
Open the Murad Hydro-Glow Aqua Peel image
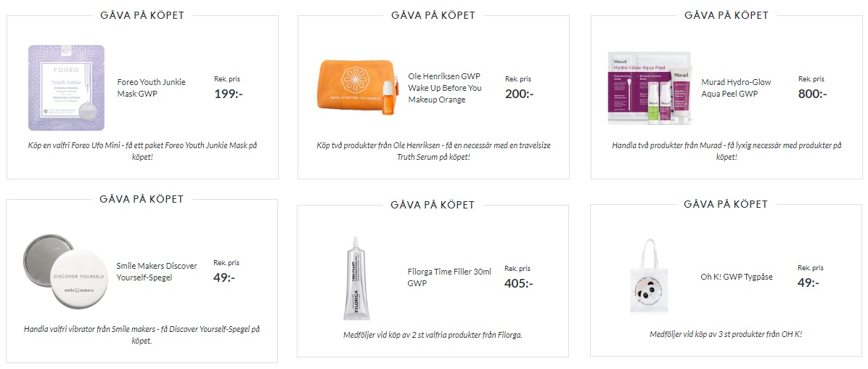point(649,88)
